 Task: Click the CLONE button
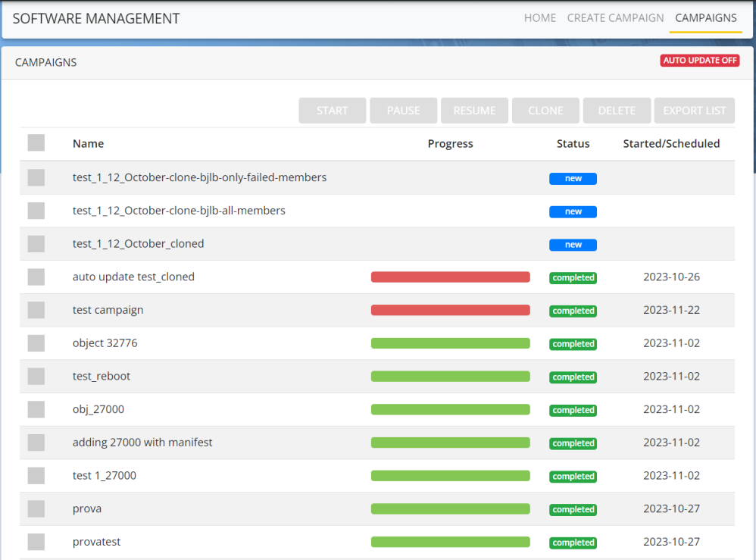(x=545, y=111)
